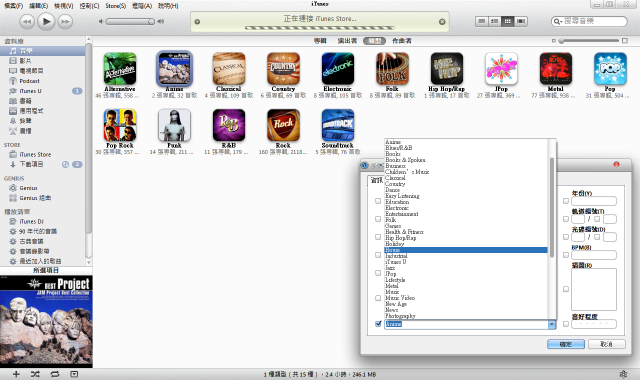Open iTunes Store in the sidebar
The width and height of the screenshot is (640, 380).
coord(35,154)
